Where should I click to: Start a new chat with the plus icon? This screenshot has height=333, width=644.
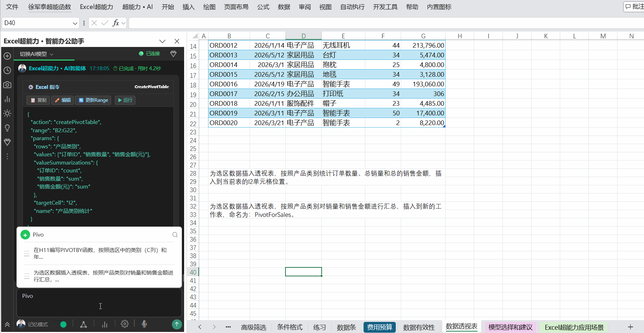(x=7, y=56)
